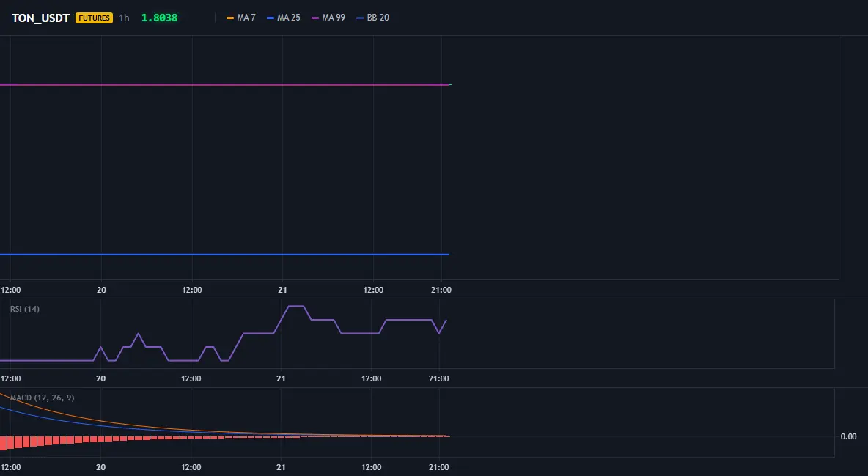Toggle the MA 25 legend entry

(x=284, y=18)
